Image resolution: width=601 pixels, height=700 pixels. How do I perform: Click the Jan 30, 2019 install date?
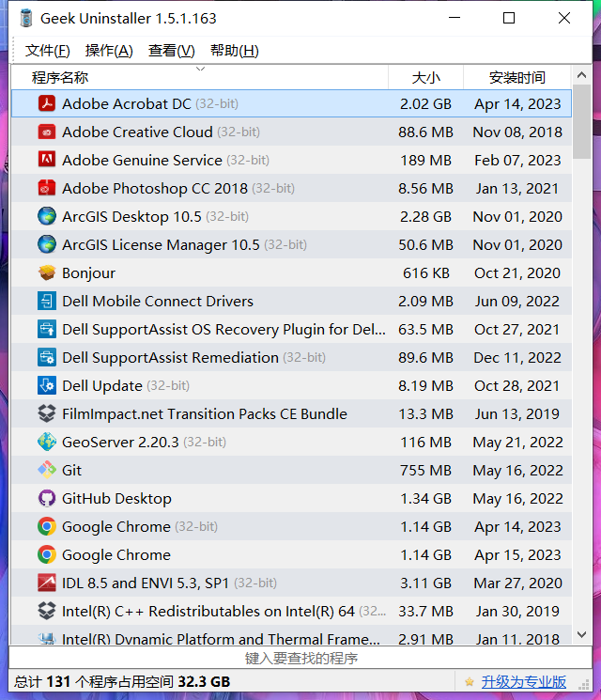[517, 611]
